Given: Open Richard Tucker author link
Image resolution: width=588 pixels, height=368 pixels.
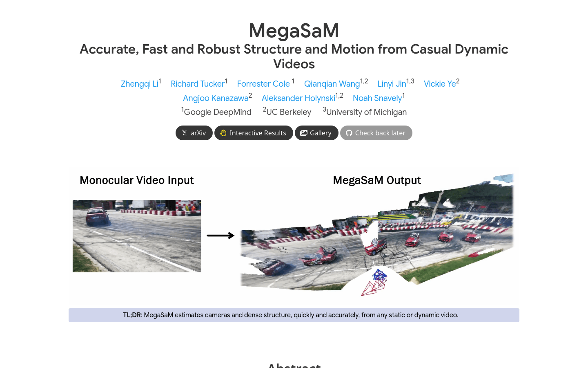Looking at the screenshot, I should (198, 84).
